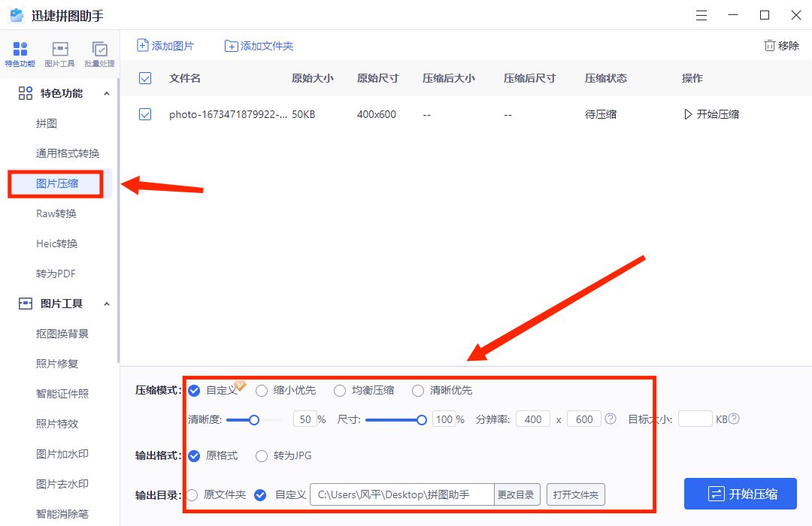Click the 清晰度 slider handle
This screenshot has width=812, height=526.
point(253,421)
